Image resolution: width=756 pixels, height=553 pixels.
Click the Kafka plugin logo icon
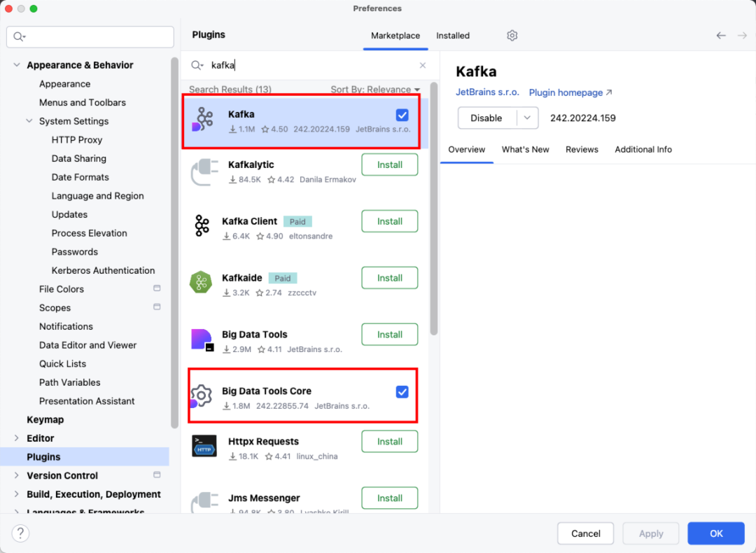point(203,119)
